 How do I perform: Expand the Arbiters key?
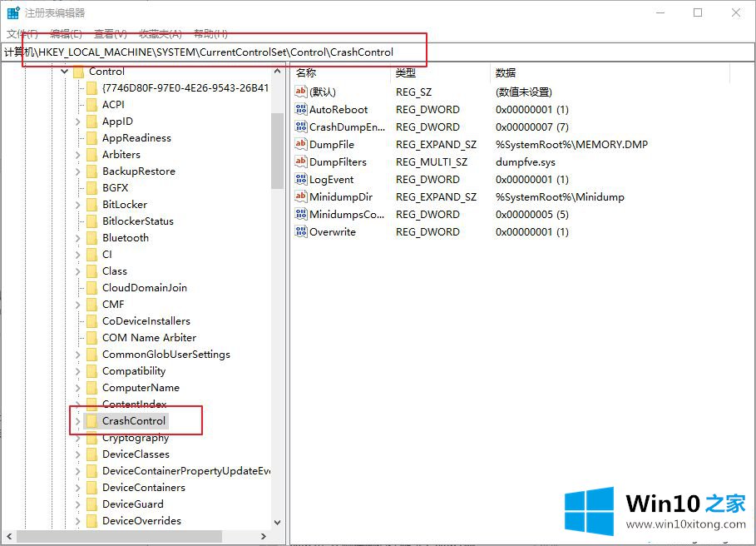77,155
